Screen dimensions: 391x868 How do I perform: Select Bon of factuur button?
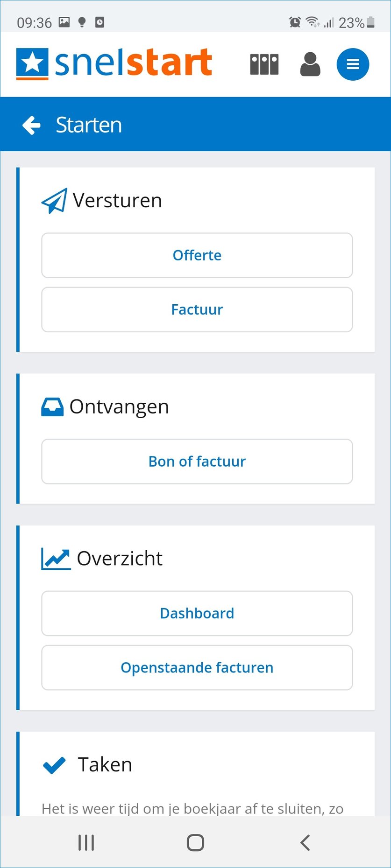coord(197,462)
